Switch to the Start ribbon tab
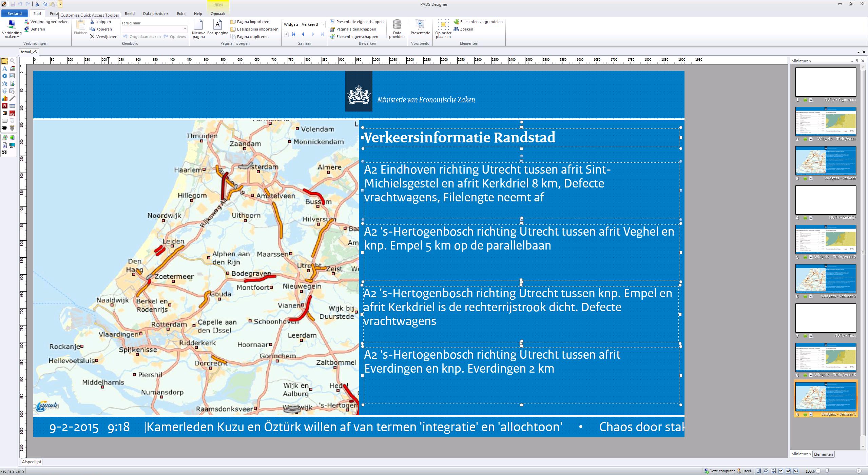The height and width of the screenshot is (475, 868). click(37, 14)
